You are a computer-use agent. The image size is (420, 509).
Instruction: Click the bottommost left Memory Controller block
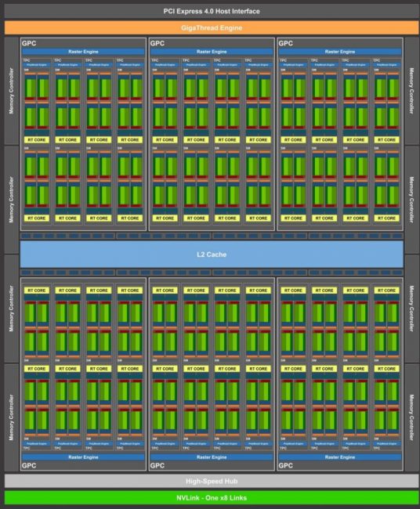click(x=12, y=417)
